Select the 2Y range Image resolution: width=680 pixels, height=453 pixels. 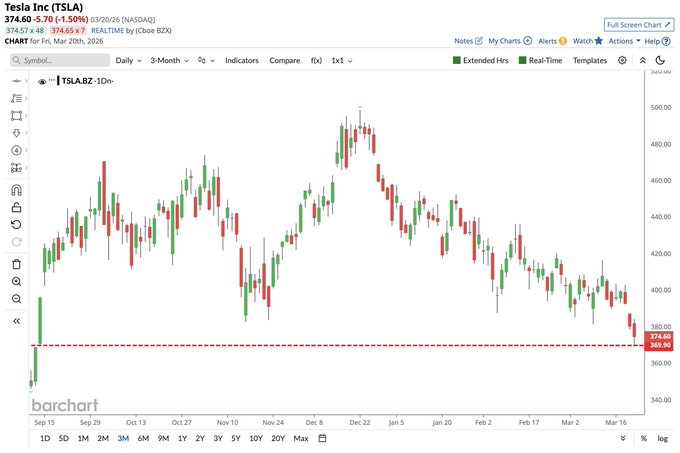(200, 438)
